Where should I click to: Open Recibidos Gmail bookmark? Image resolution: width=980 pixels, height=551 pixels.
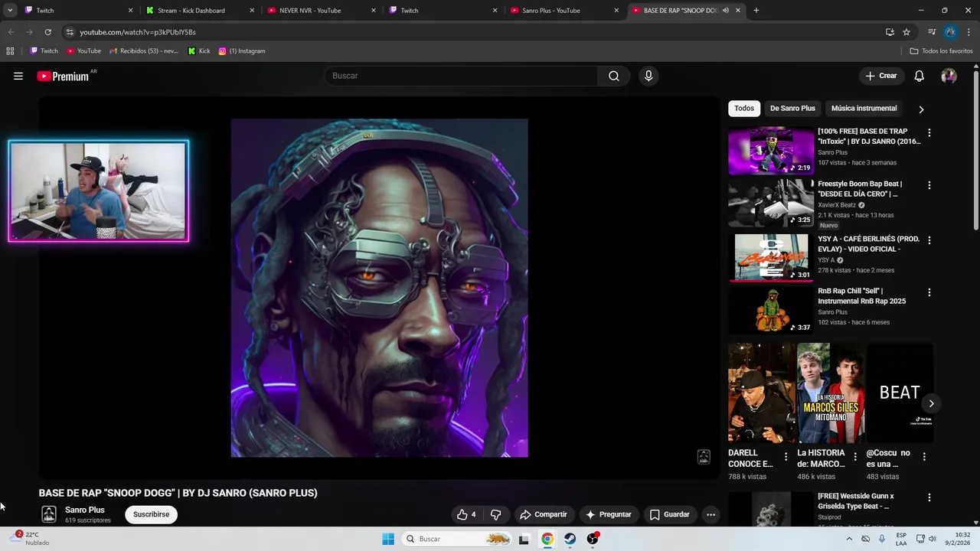point(144,51)
